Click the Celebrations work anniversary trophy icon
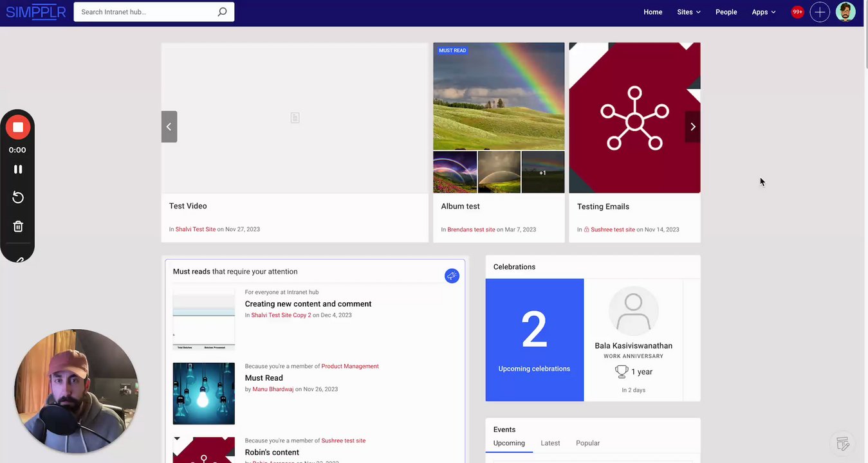The image size is (868, 463). [x=622, y=372]
